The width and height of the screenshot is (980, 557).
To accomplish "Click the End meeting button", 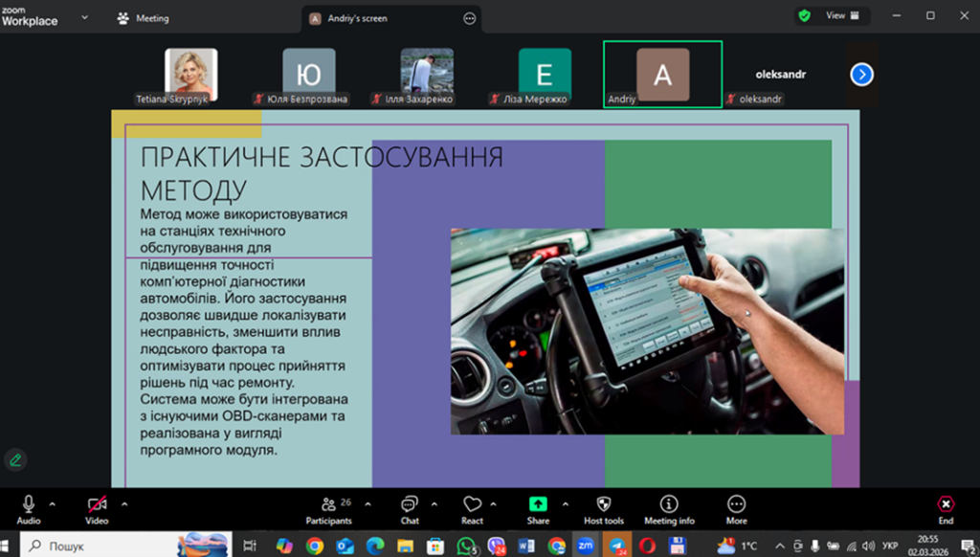I will (946, 508).
